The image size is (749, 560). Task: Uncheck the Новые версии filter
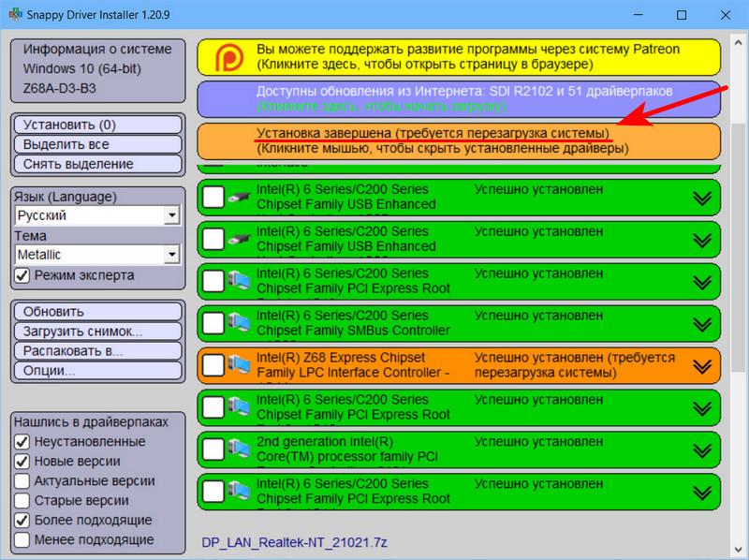click(x=22, y=461)
